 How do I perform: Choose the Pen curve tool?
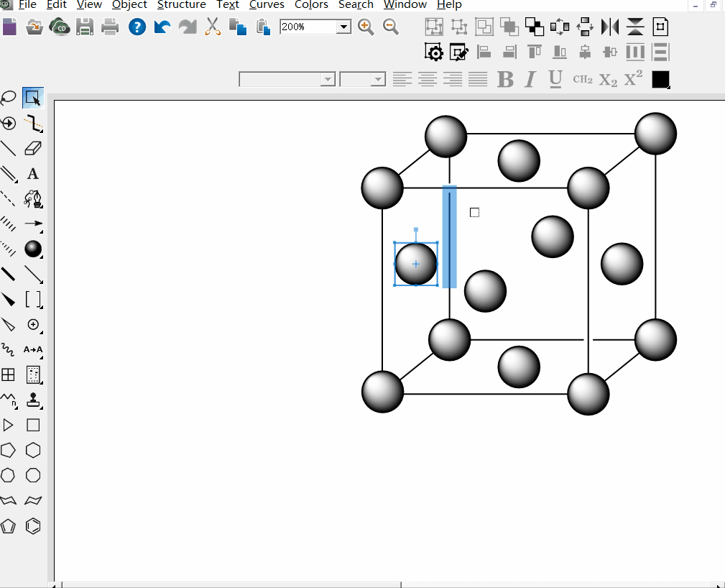(33, 199)
